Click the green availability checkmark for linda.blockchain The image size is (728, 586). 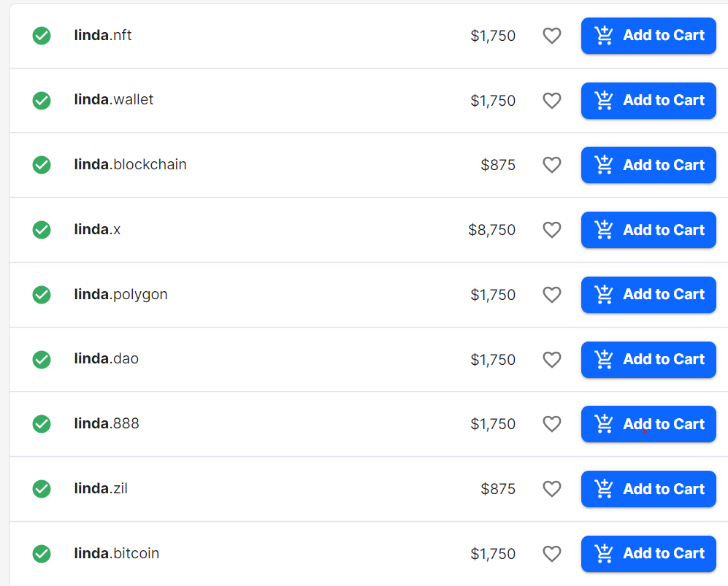tap(42, 165)
